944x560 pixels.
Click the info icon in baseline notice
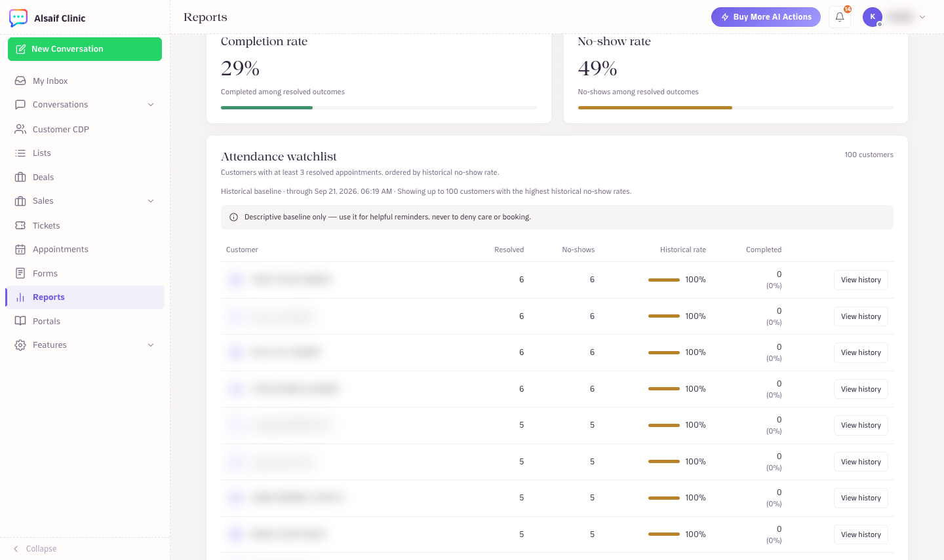233,217
